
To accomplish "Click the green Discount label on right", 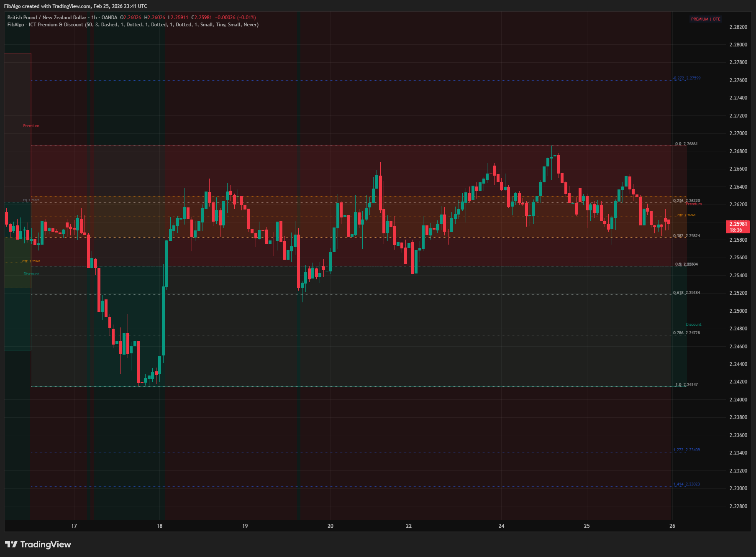I will point(693,324).
